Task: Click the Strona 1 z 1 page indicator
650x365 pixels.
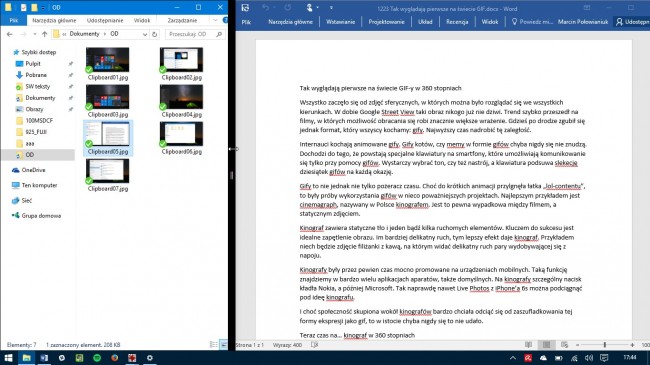Action: coord(250,345)
